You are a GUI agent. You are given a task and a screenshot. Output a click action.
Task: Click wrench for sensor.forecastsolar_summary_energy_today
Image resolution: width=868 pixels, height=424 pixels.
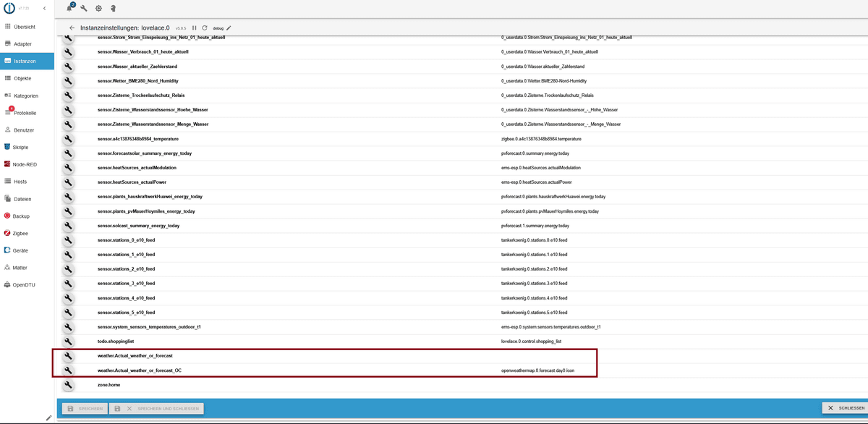point(67,153)
